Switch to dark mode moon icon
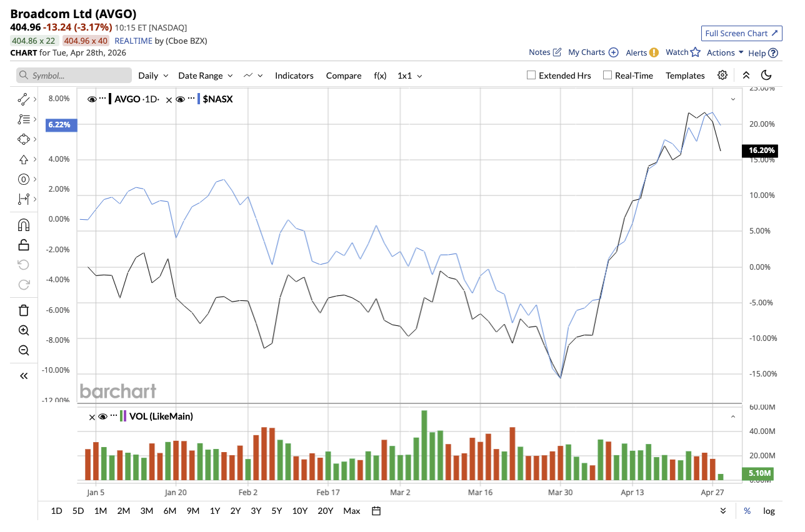 click(767, 76)
